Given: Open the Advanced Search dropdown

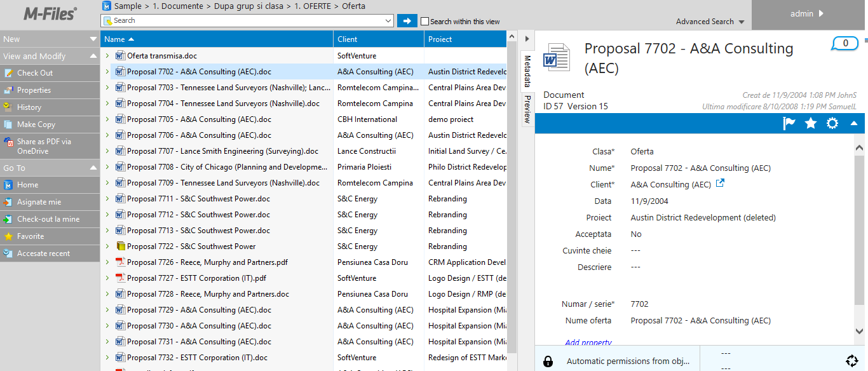Looking at the screenshot, I should point(709,22).
